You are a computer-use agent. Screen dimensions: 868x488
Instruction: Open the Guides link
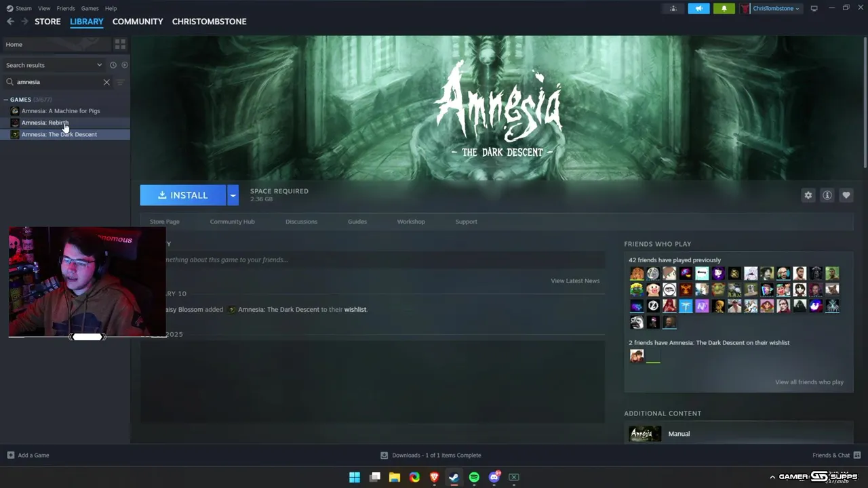(357, 222)
